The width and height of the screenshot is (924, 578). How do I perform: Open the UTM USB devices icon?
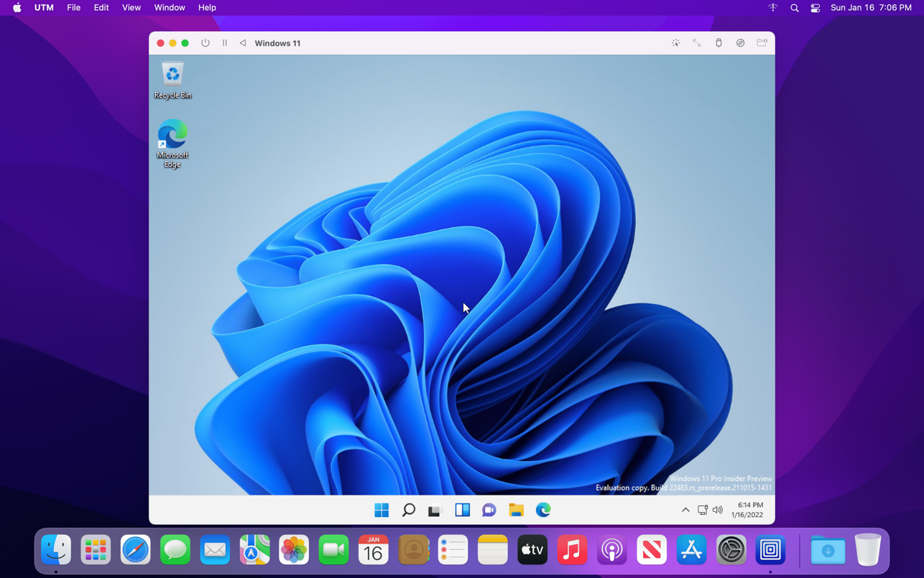tap(719, 43)
